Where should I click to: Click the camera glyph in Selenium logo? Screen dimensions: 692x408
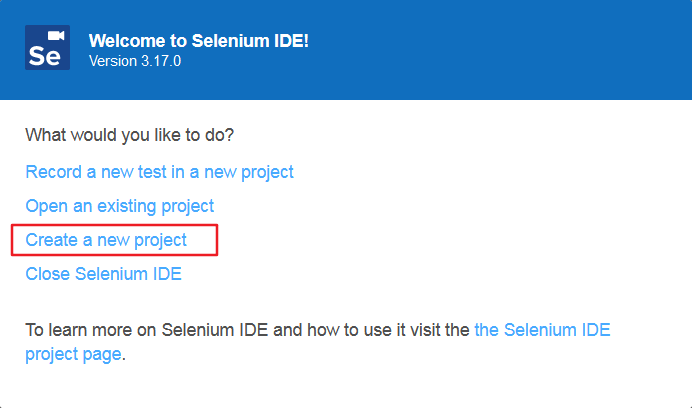tap(56, 36)
